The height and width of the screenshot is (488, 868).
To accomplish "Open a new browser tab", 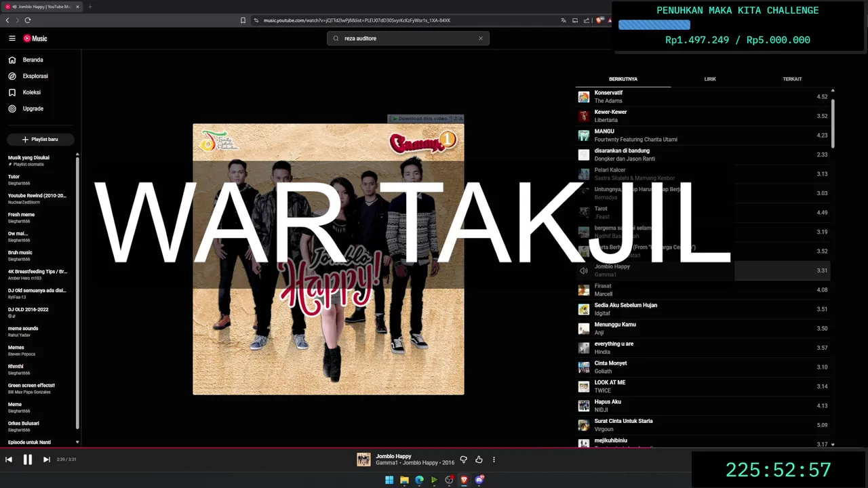I will coord(90,7).
